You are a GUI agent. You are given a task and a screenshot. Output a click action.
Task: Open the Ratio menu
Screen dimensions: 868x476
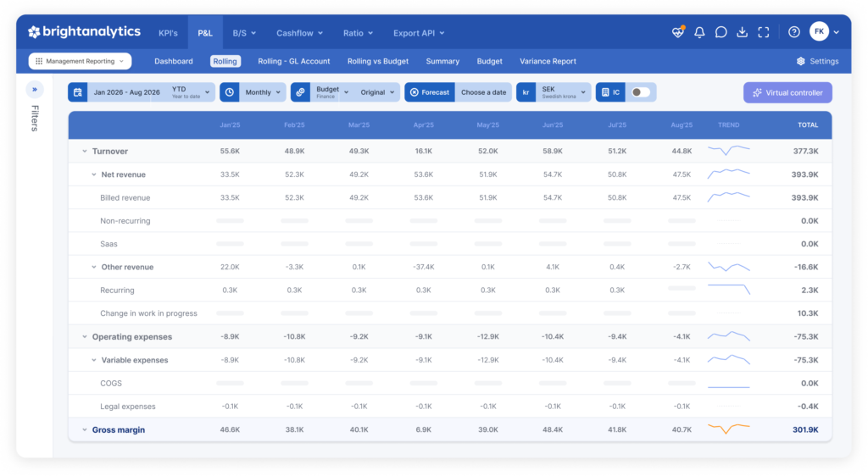[358, 33]
